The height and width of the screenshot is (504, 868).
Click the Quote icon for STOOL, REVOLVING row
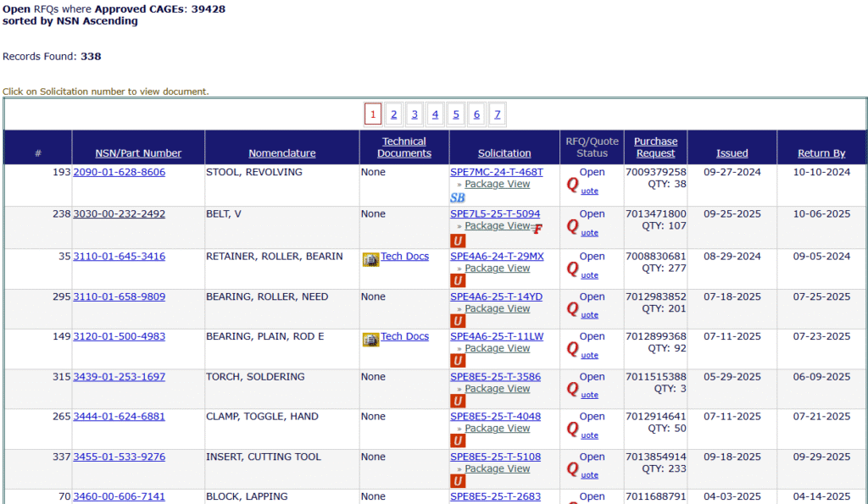(573, 185)
